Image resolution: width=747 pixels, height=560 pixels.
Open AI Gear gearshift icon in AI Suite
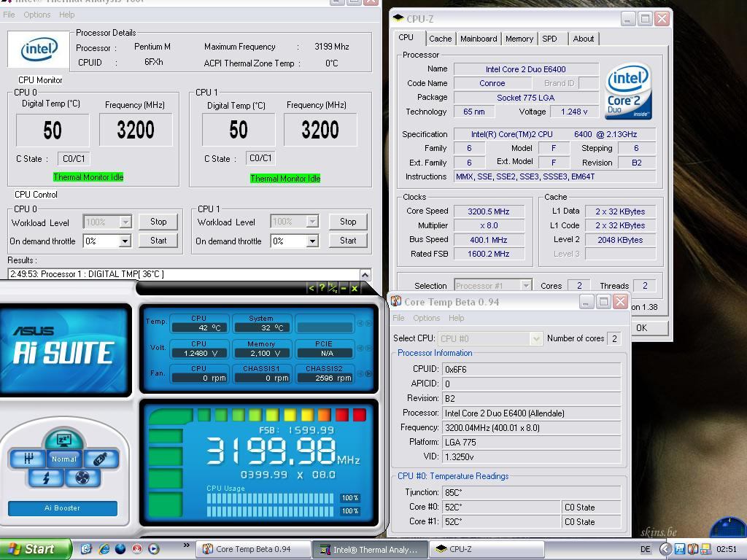(x=28, y=459)
